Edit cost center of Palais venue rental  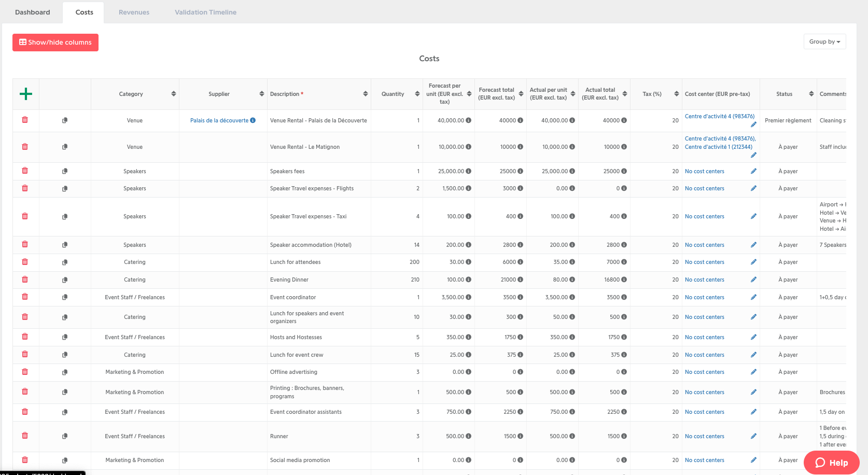coord(753,124)
